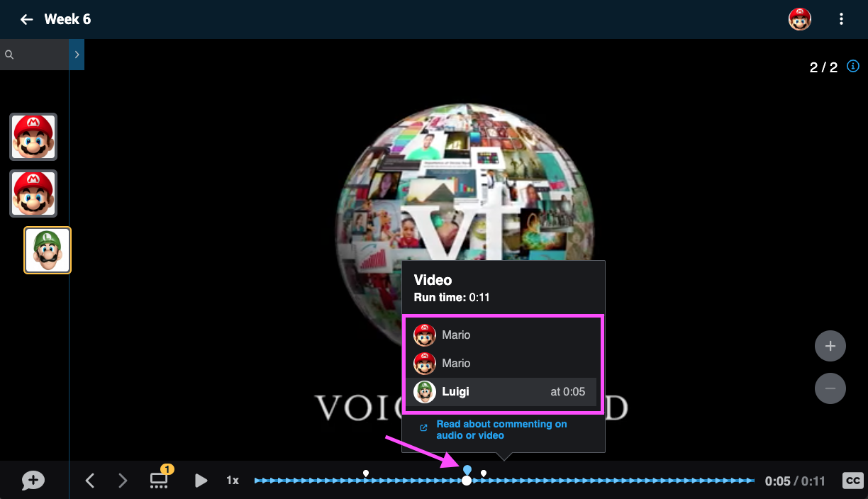This screenshot has width=868, height=499.
Task: Select the first Mario entry in popup
Action: [x=502, y=335]
